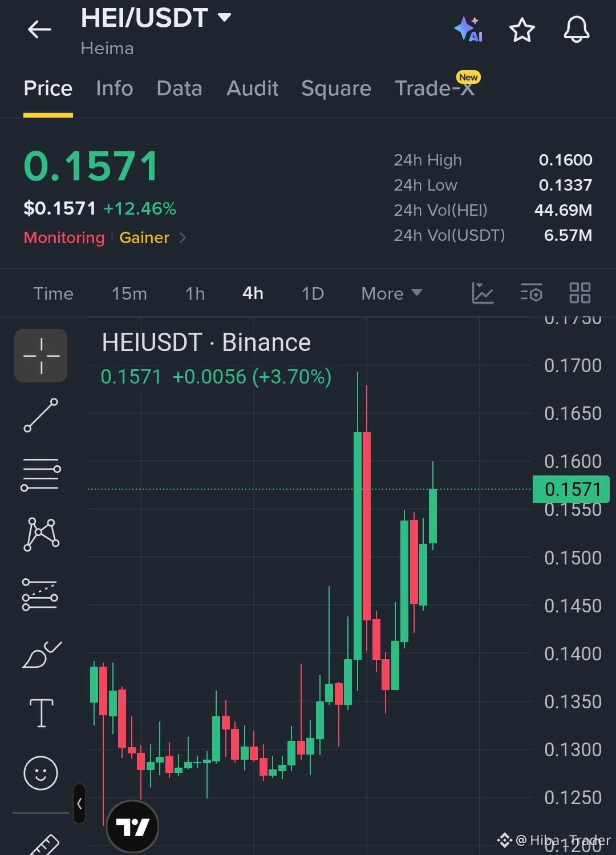
Task: Select the 15m interval
Action: point(129,293)
